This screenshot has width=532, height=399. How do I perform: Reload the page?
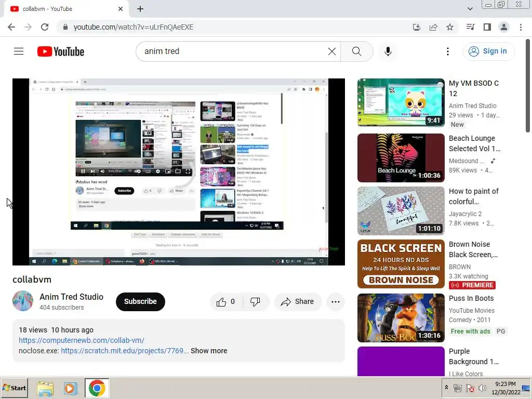click(x=45, y=27)
